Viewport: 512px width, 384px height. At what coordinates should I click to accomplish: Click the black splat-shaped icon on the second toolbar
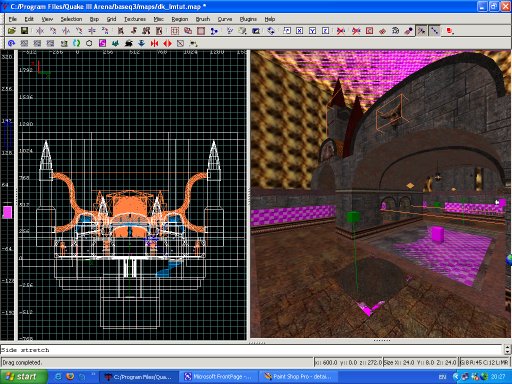click(128, 43)
